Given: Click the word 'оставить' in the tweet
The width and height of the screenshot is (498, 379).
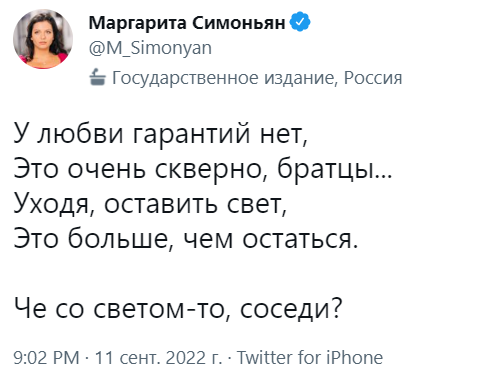Looking at the screenshot, I should tap(161, 204).
